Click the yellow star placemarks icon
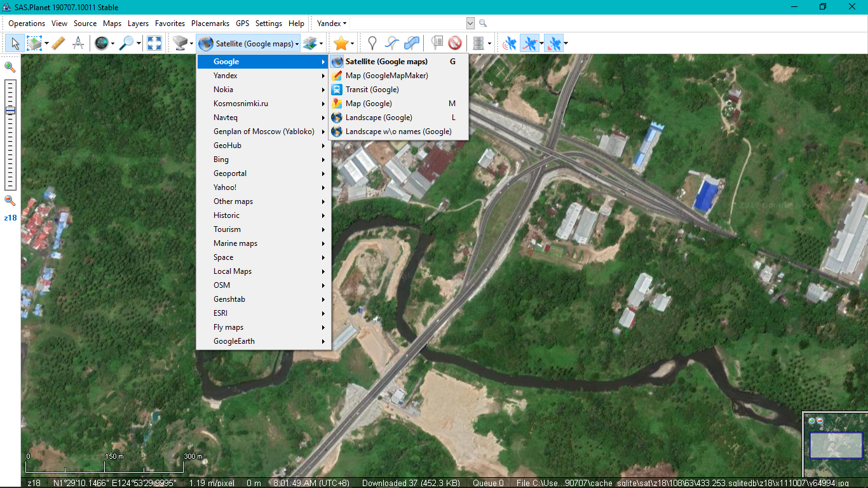The image size is (868, 488). tap(342, 43)
